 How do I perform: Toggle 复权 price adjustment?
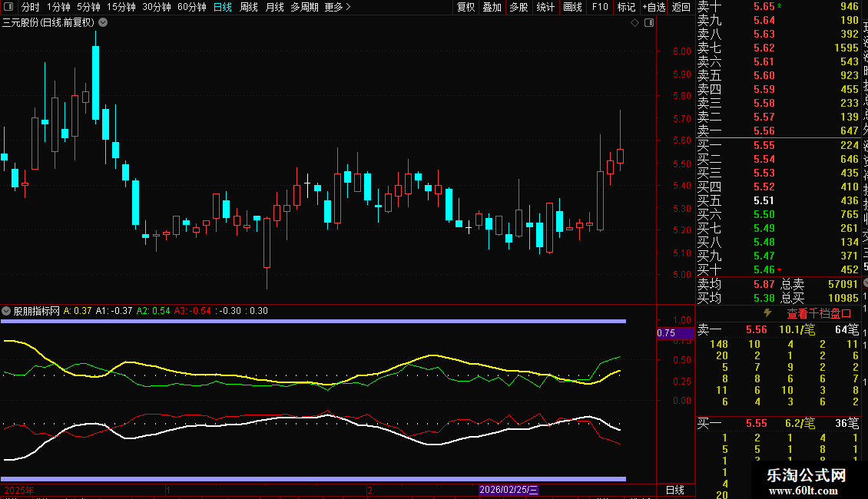point(465,7)
